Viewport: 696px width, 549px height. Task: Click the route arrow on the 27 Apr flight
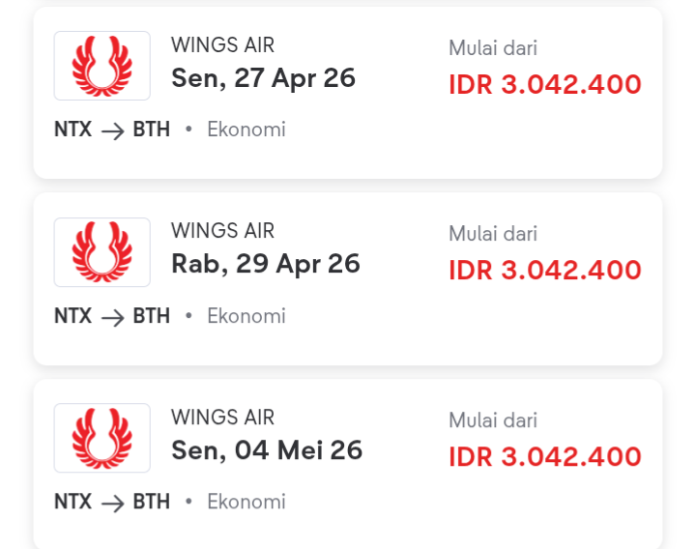tap(112, 130)
